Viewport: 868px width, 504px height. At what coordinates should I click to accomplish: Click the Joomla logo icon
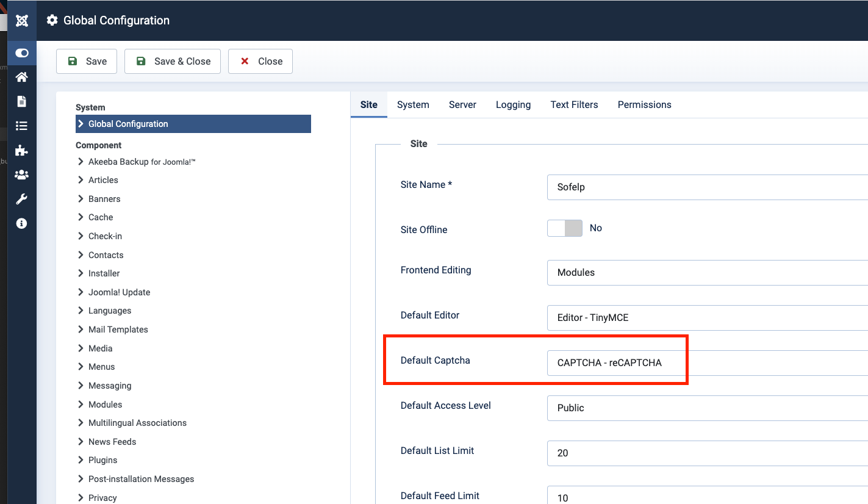pyautogui.click(x=22, y=21)
